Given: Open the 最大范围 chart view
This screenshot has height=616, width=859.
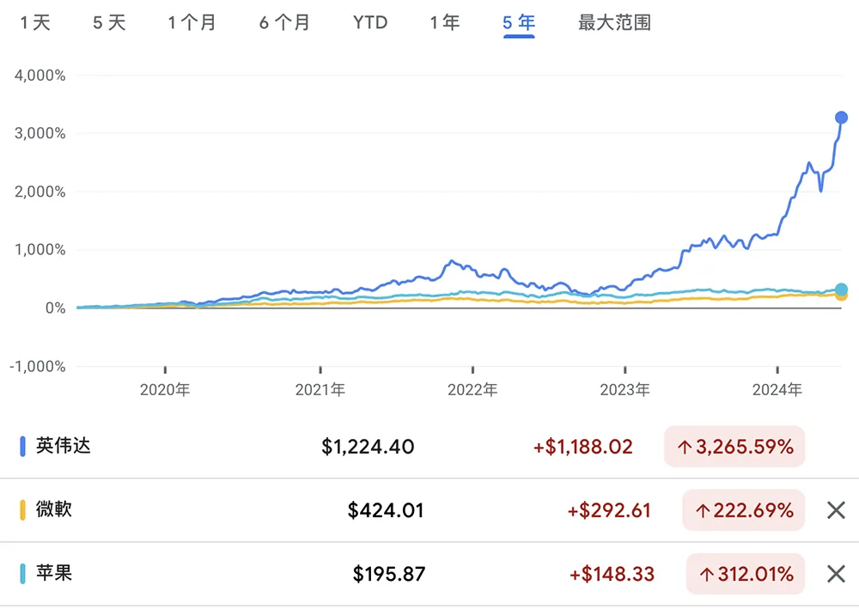Looking at the screenshot, I should [614, 23].
